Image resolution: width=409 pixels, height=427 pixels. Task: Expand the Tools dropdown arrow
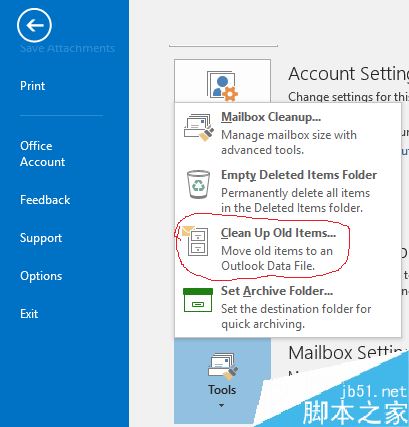[x=222, y=405]
